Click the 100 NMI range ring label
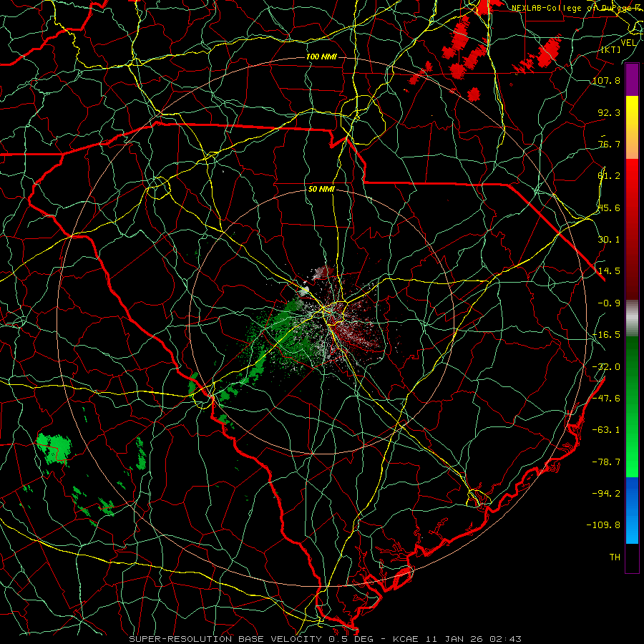644x644 pixels. point(321,57)
